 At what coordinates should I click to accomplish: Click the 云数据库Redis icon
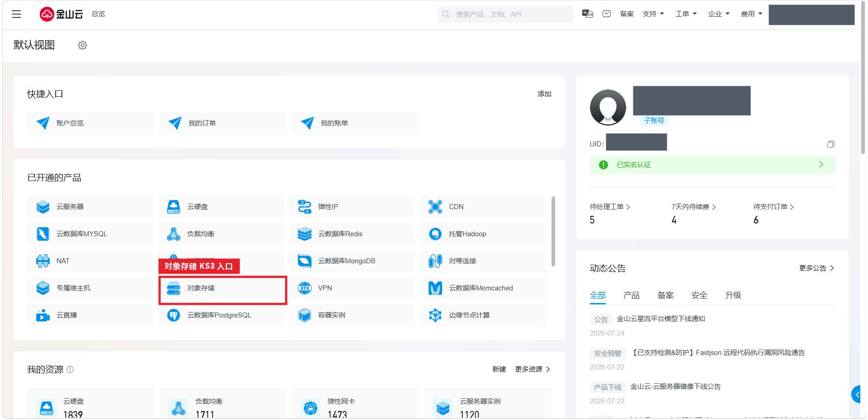point(305,234)
